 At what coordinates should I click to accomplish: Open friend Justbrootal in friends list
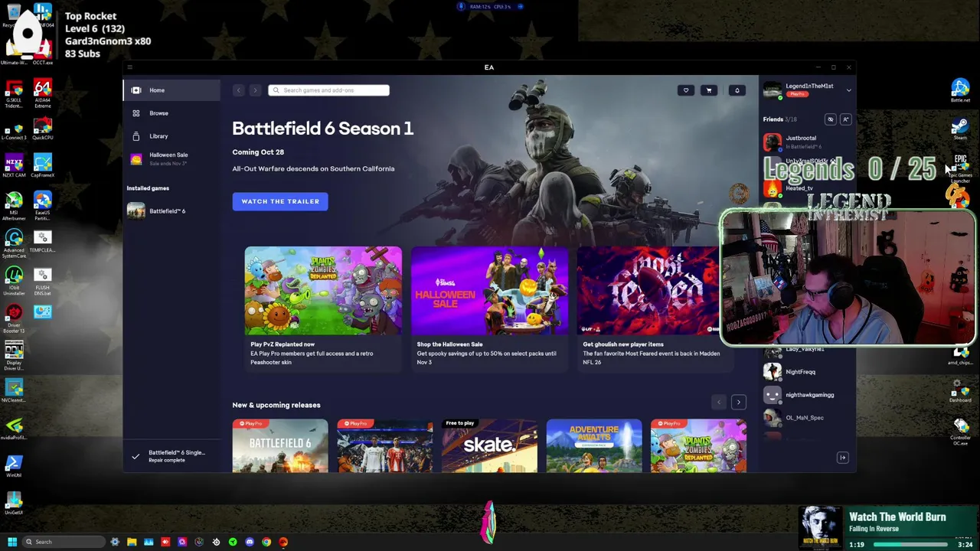[x=807, y=142]
